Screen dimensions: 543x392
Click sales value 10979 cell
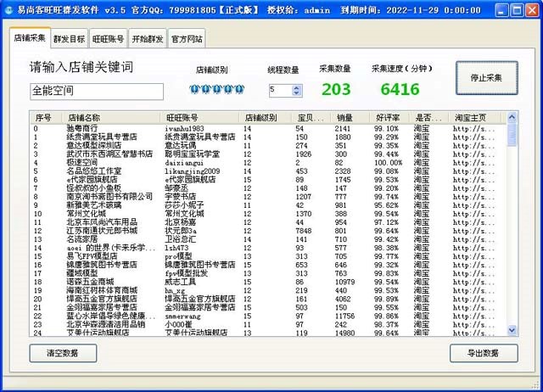click(345, 282)
